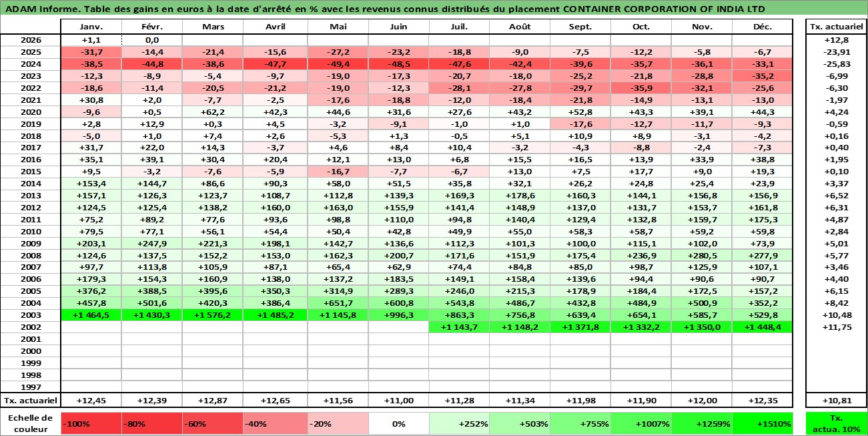Click the +10,48 actuarial rate for 2003
The image size is (868, 436).
(x=837, y=315)
